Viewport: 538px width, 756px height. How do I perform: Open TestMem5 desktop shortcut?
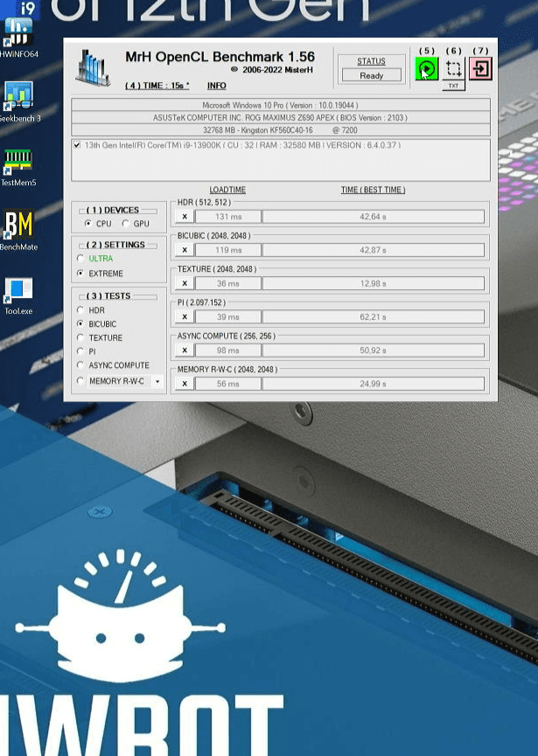tap(18, 167)
